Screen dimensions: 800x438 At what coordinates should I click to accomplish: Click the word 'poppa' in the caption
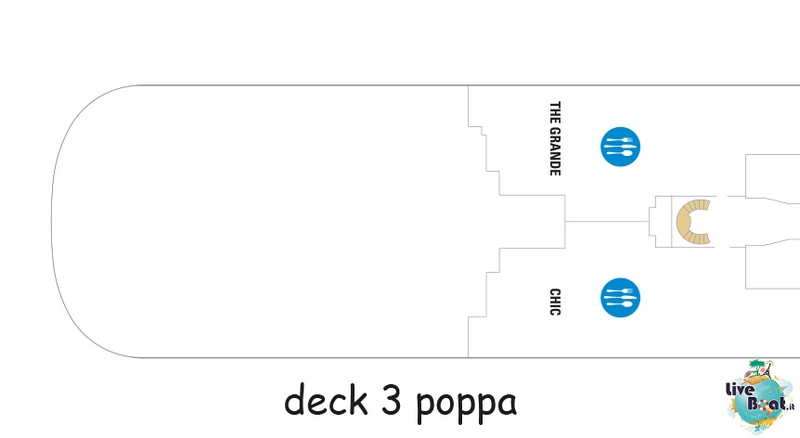click(x=466, y=406)
